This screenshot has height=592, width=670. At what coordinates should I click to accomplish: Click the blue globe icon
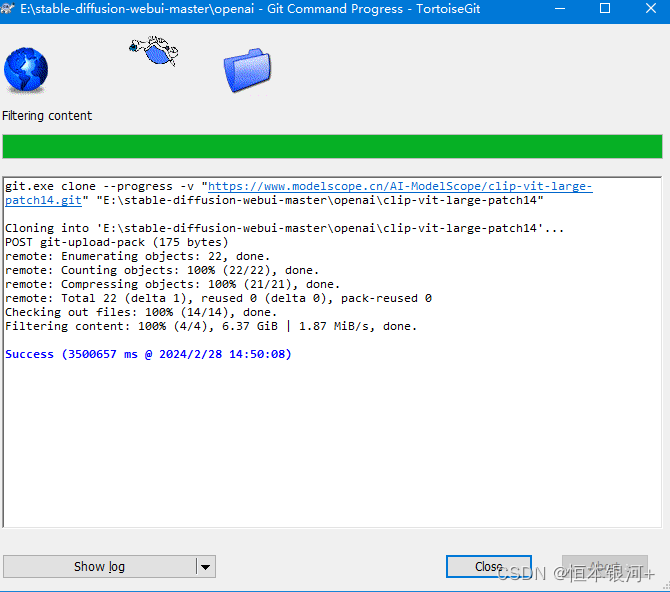25,70
